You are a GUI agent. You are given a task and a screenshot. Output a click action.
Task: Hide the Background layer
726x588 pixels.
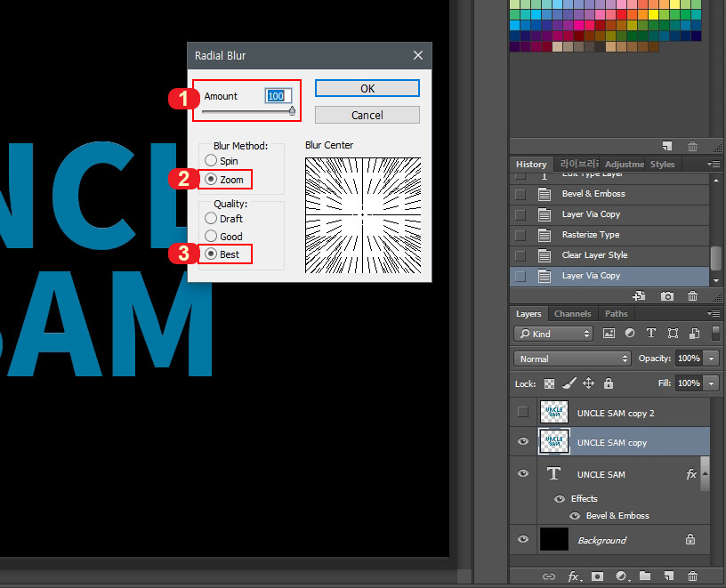tap(523, 539)
